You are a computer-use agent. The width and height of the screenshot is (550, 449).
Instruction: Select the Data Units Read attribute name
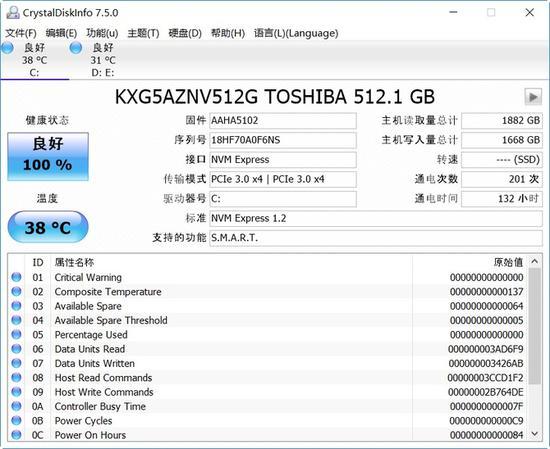coord(90,349)
